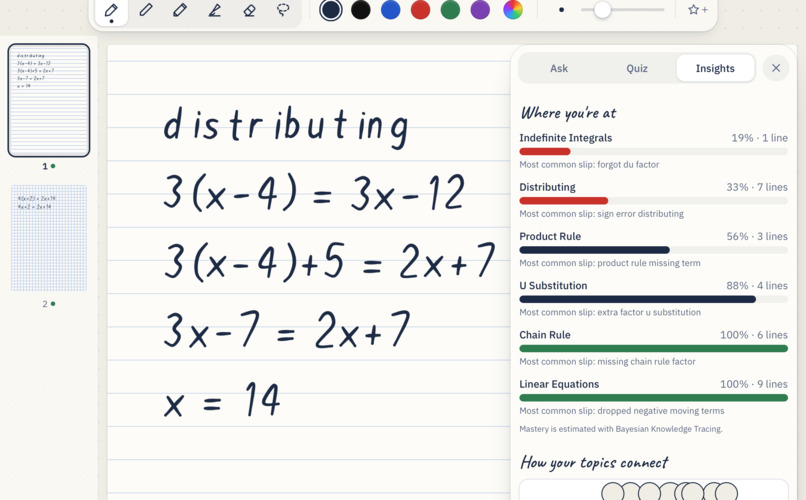
Task: Click the Linear Equations mastery bar
Action: (x=653, y=398)
